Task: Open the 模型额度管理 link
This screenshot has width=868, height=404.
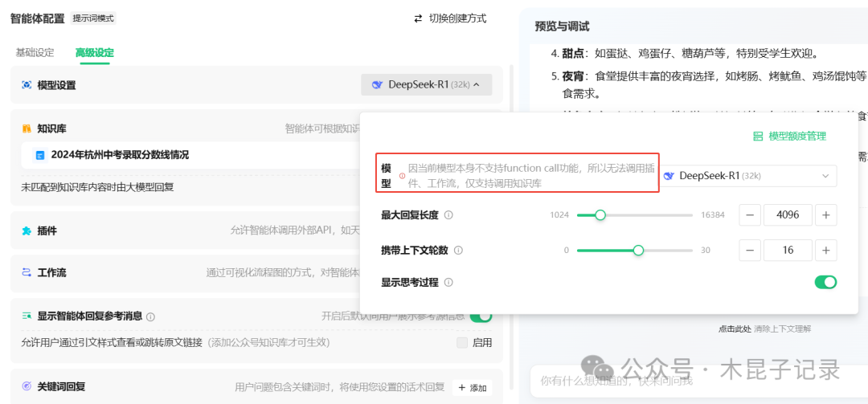Action: point(789,137)
